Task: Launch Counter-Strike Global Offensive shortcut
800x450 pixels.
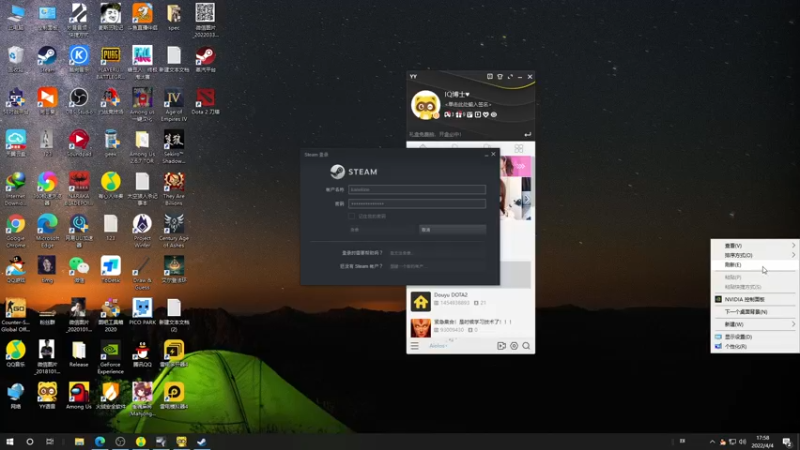Action: pyautogui.click(x=15, y=315)
